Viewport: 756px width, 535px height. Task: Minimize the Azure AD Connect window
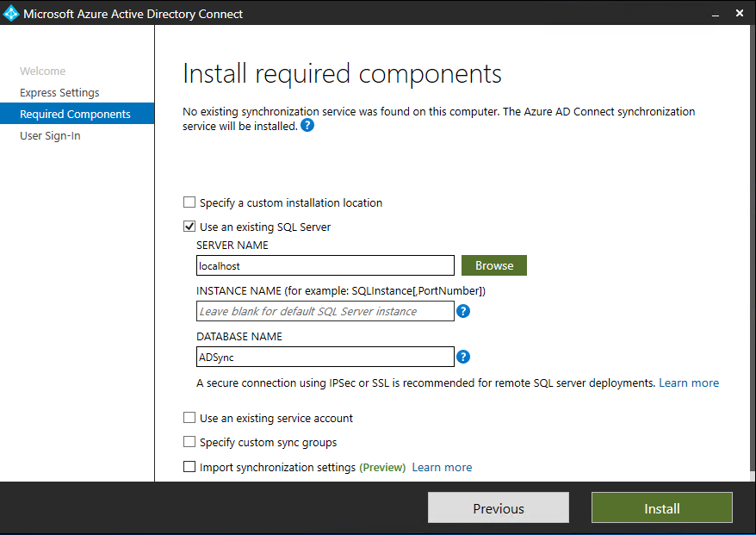716,14
